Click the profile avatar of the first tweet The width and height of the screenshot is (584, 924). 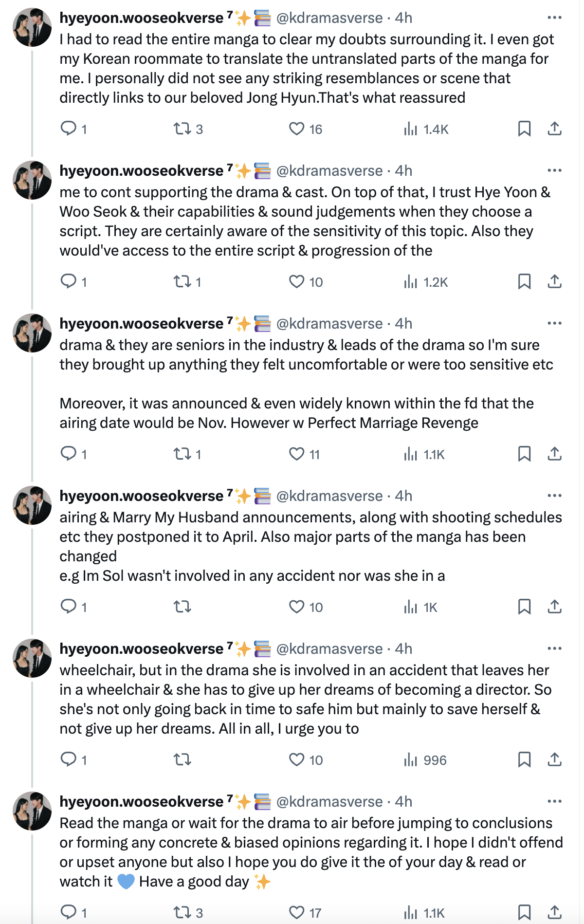32,27
